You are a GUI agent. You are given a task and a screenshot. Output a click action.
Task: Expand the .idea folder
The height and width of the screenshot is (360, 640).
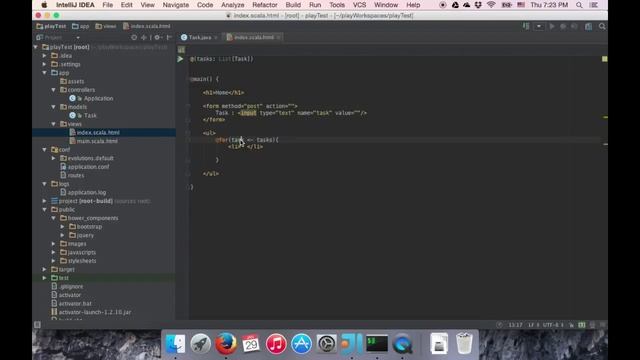[x=44, y=56]
